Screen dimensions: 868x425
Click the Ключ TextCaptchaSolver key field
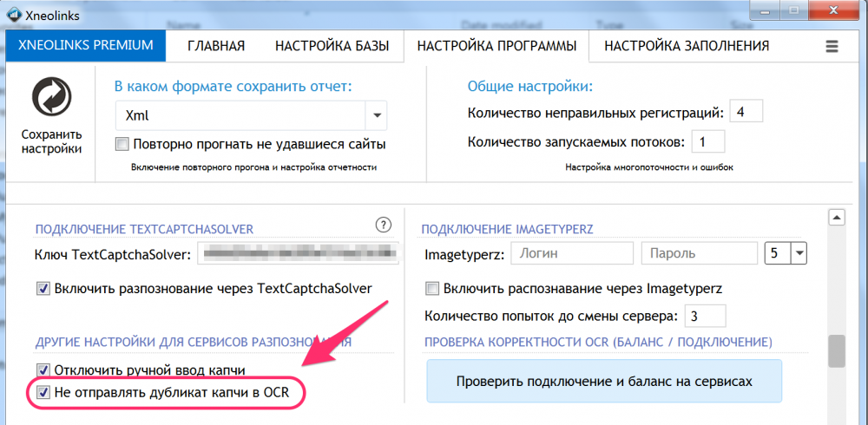tap(299, 254)
